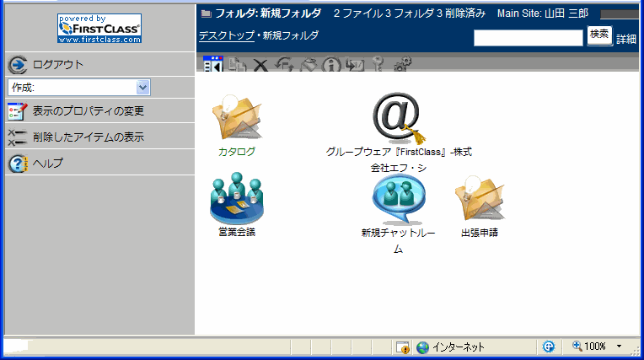This screenshot has width=644, height=360.
Task: Click the hide-sidebar pane toggle icon
Action: (212, 64)
